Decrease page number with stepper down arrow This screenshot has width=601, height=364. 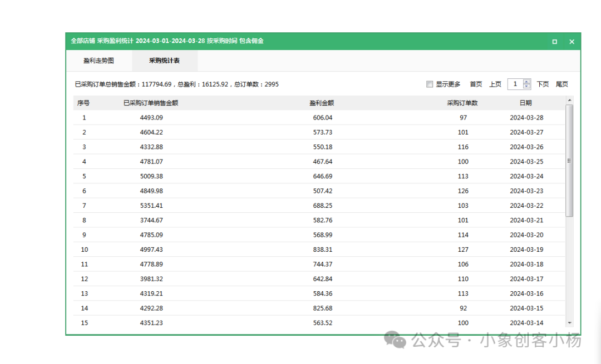click(x=526, y=87)
